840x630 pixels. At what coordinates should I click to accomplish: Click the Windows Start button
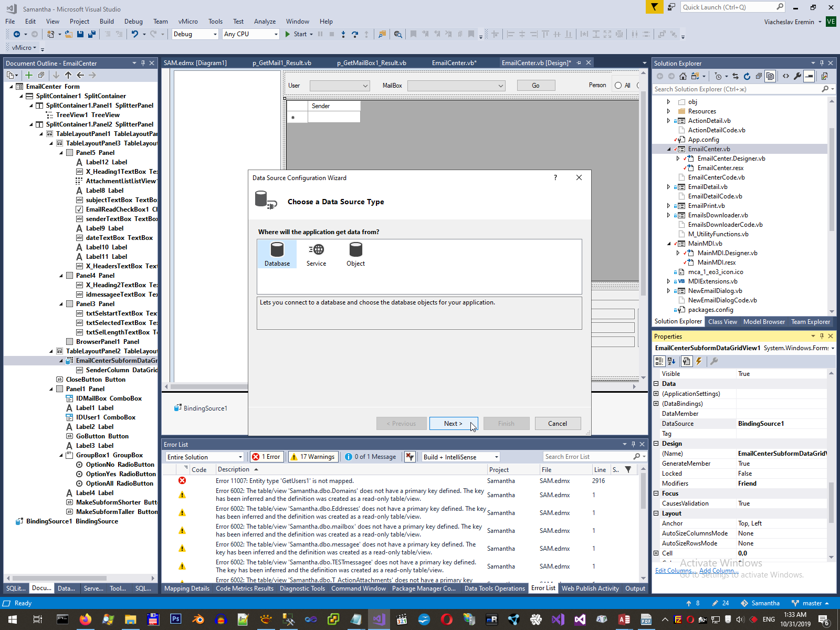[13, 619]
